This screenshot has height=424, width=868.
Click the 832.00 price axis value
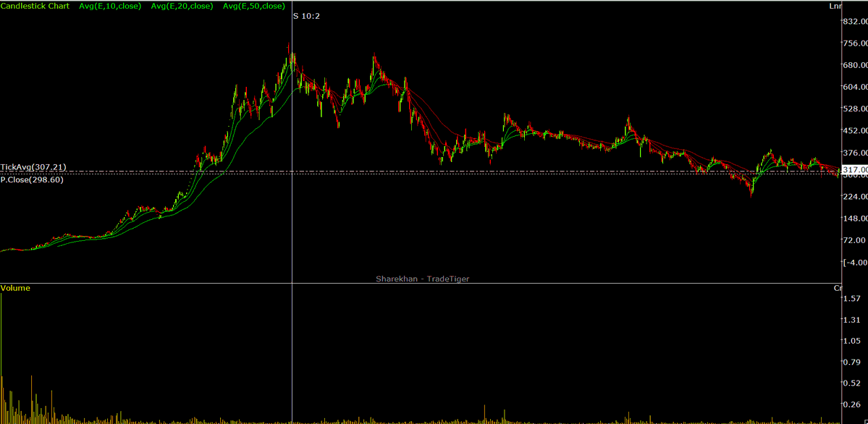click(x=856, y=21)
